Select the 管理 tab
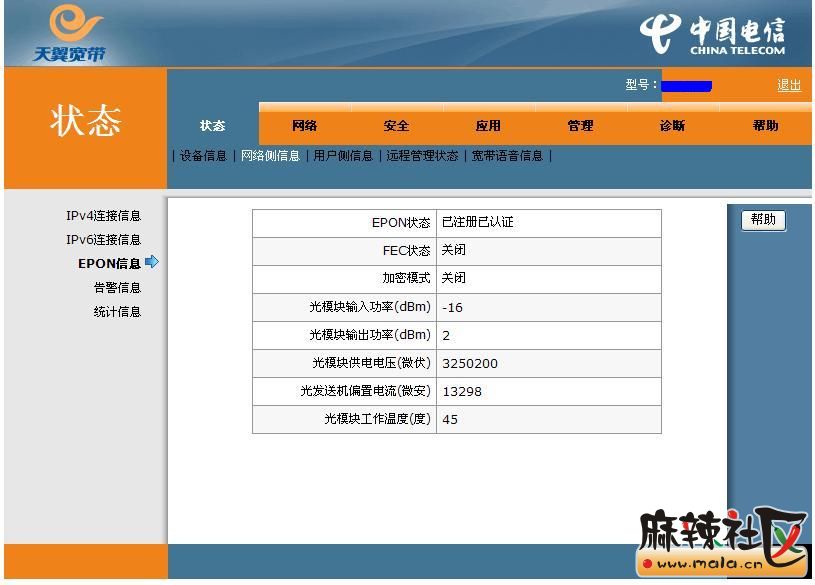The image size is (815, 585). [x=580, y=126]
